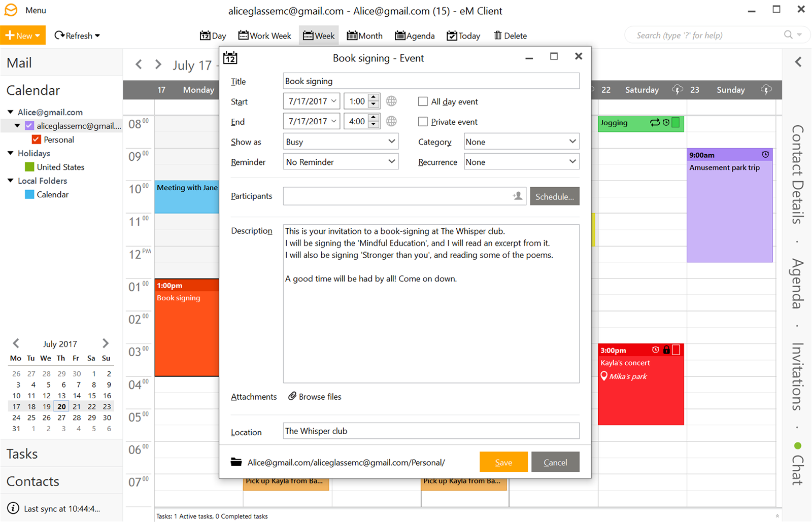This screenshot has width=812, height=522.
Task: Attach a file via the Browse files paperclip
Action: point(292,396)
